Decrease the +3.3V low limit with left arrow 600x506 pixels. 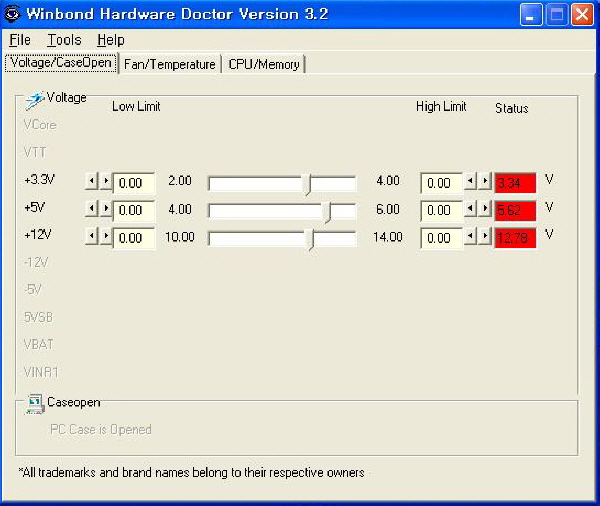coord(91,181)
